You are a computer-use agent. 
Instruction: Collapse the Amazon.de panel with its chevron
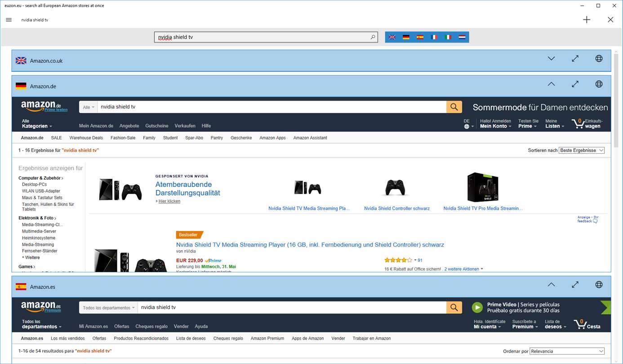click(552, 84)
